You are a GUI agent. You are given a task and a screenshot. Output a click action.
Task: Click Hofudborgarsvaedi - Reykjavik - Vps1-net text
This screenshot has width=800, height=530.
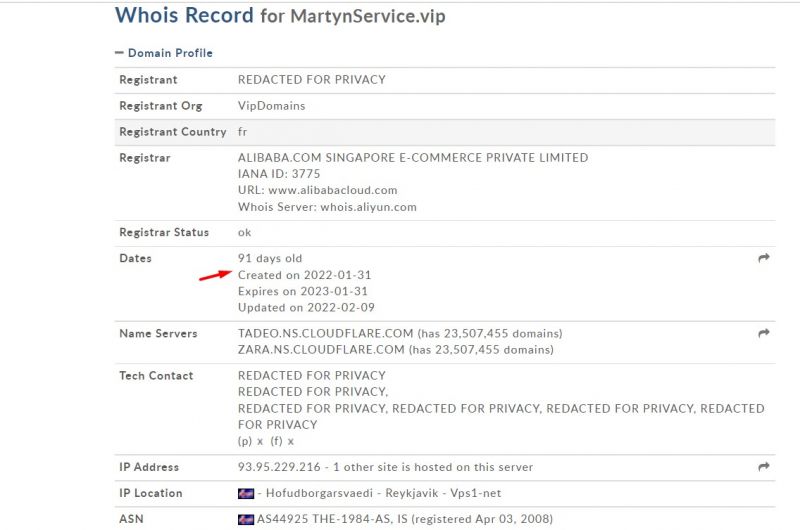click(383, 493)
